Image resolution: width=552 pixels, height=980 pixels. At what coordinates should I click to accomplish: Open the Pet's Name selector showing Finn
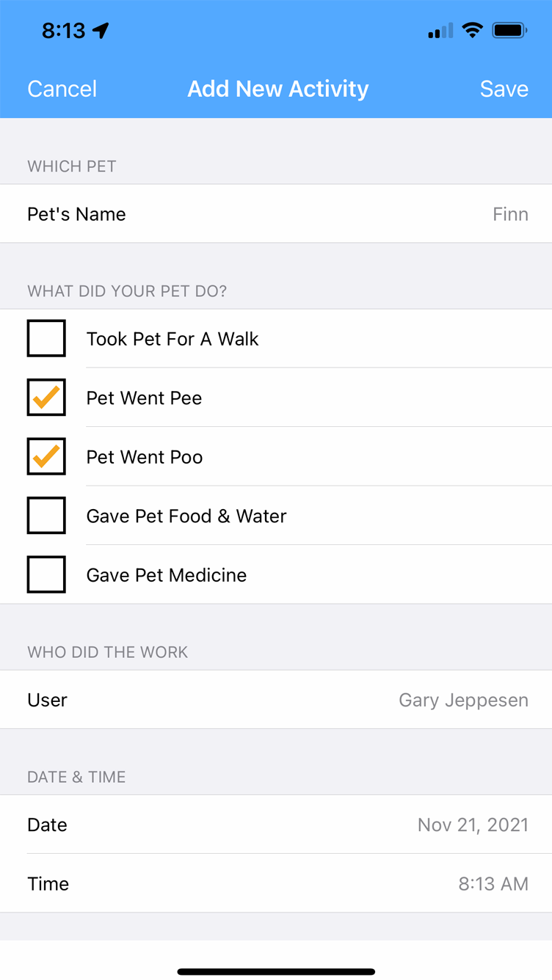click(276, 214)
